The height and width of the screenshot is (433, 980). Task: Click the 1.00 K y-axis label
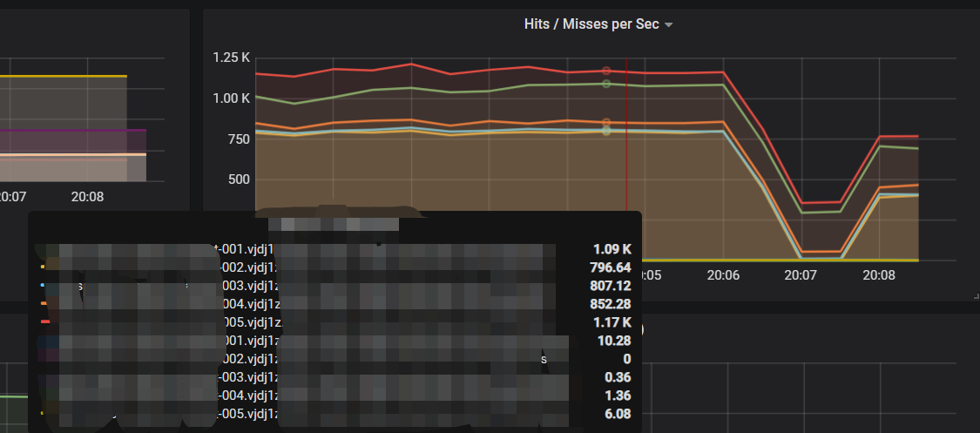click(231, 98)
